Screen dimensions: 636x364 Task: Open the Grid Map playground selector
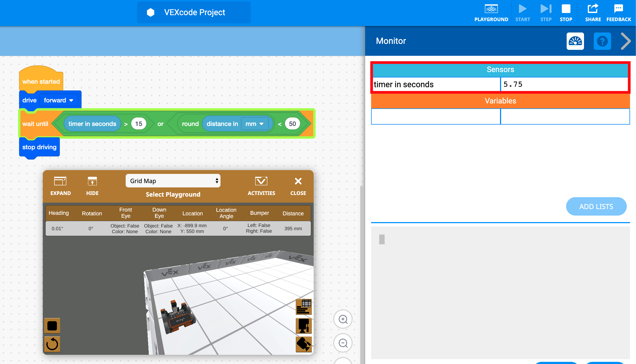173,181
